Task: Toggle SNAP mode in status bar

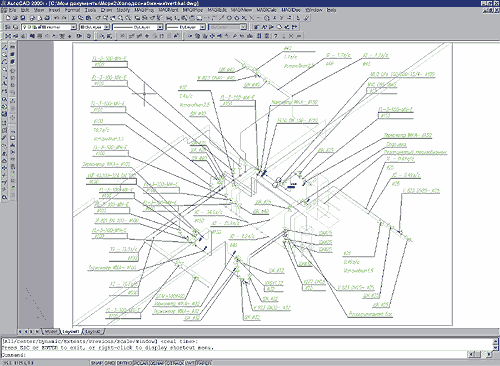Action: pos(97,363)
